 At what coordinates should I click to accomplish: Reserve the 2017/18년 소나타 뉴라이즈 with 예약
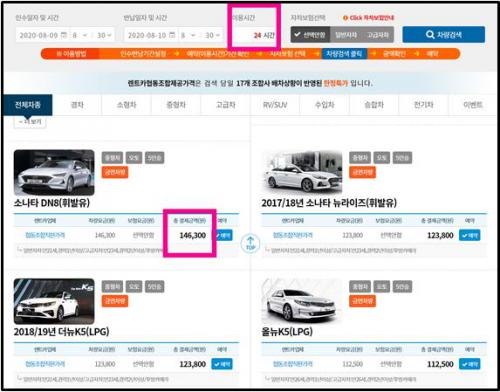470,235
